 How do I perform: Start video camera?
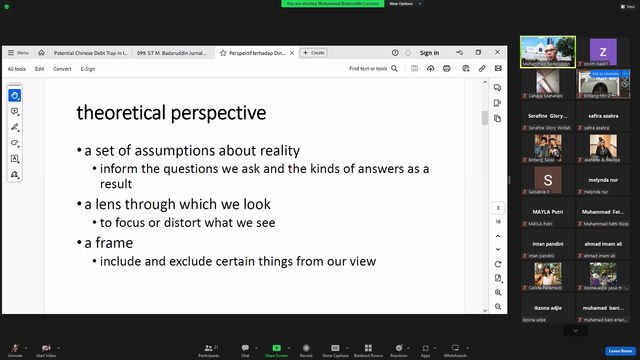point(46,351)
